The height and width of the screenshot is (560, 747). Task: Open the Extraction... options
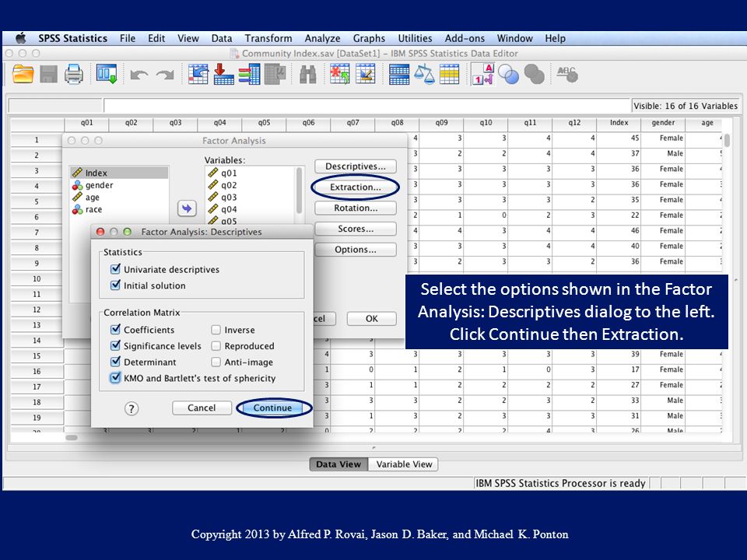[356, 187]
